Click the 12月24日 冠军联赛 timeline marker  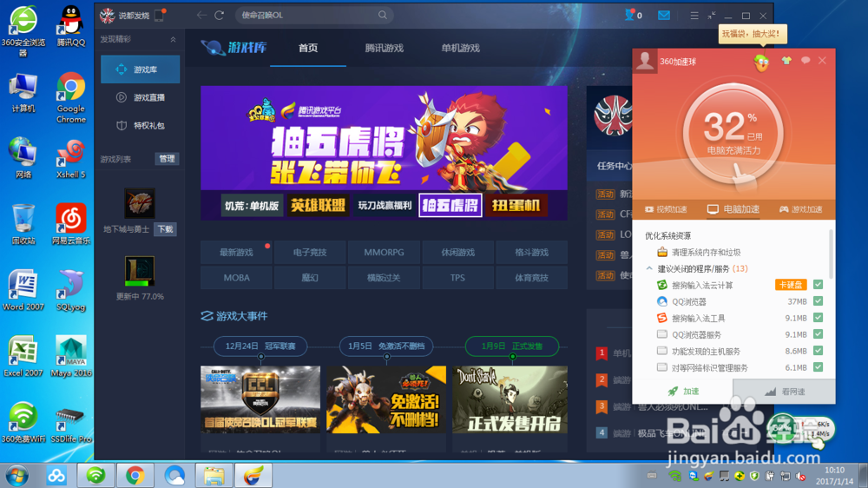tap(260, 346)
